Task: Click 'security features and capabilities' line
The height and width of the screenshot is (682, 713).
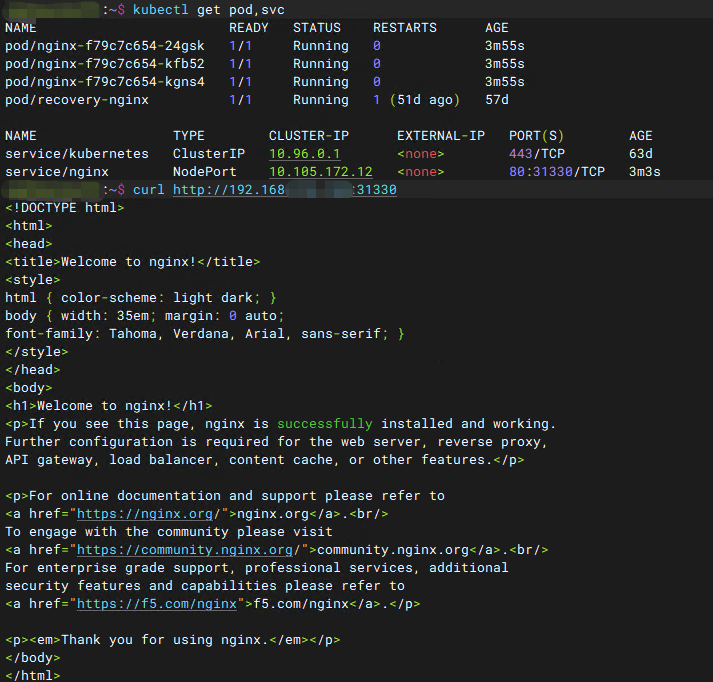Action: 205,586
